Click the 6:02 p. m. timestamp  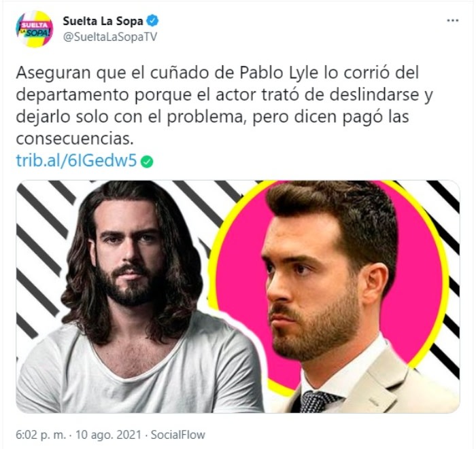point(41,435)
